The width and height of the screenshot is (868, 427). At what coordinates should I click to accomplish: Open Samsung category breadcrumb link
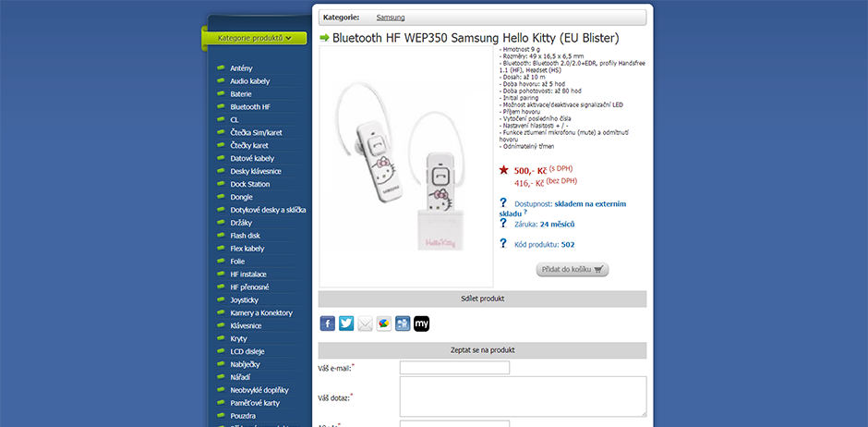tap(390, 18)
